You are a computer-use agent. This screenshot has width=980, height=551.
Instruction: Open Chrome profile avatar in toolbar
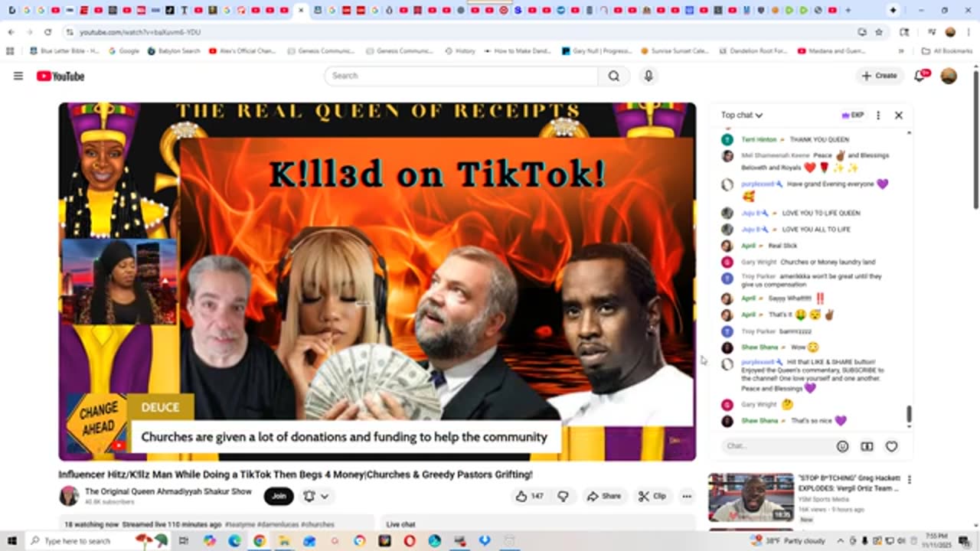950,32
